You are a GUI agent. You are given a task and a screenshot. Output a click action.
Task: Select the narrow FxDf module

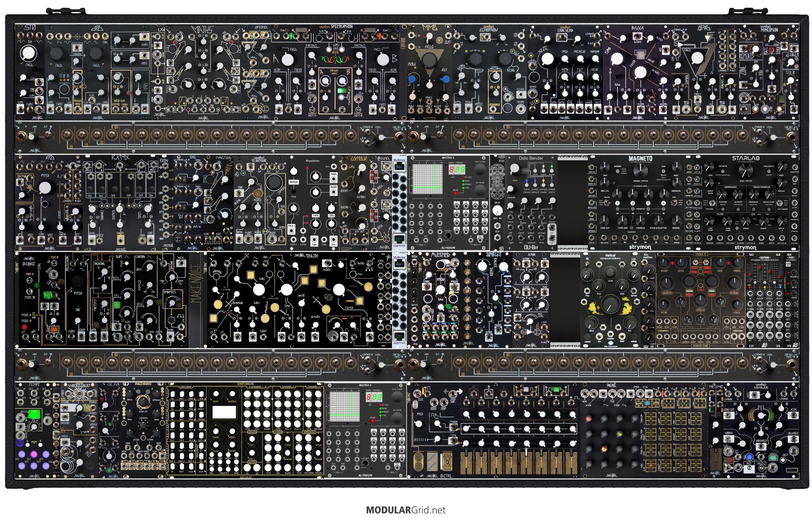pyautogui.click(x=166, y=203)
